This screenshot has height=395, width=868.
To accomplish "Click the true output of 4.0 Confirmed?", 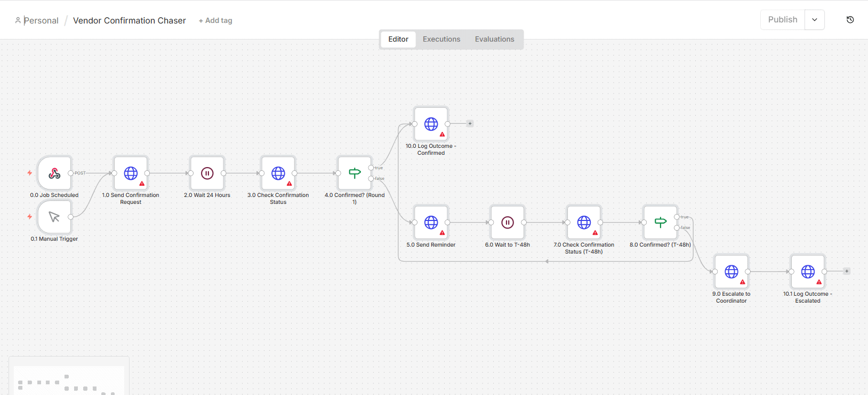I will click(371, 168).
